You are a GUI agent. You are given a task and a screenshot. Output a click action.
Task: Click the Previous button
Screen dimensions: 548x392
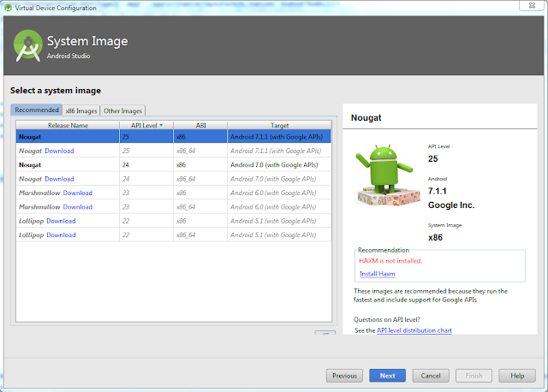click(344, 376)
